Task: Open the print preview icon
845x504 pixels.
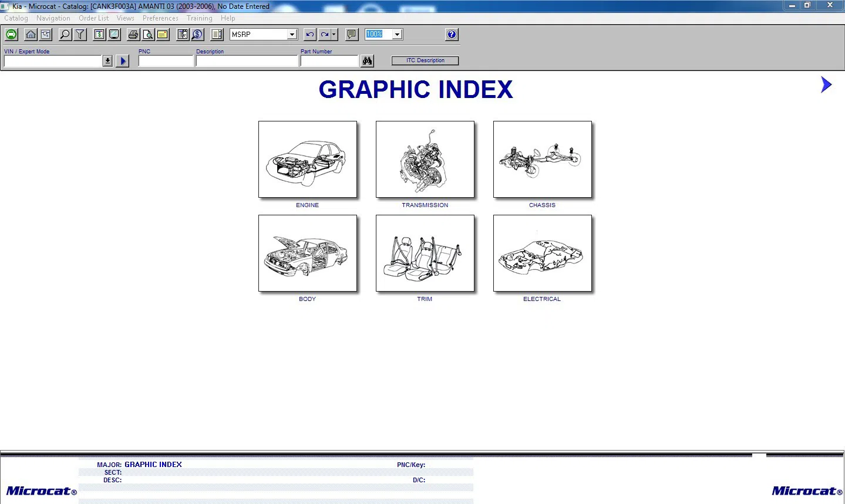Action: (x=148, y=35)
